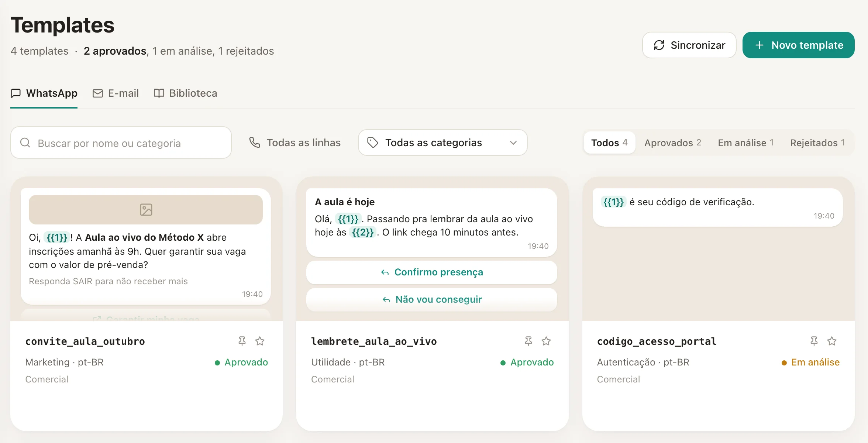
Task: Click the {{2}} variable in lembrete message
Action: tap(362, 232)
